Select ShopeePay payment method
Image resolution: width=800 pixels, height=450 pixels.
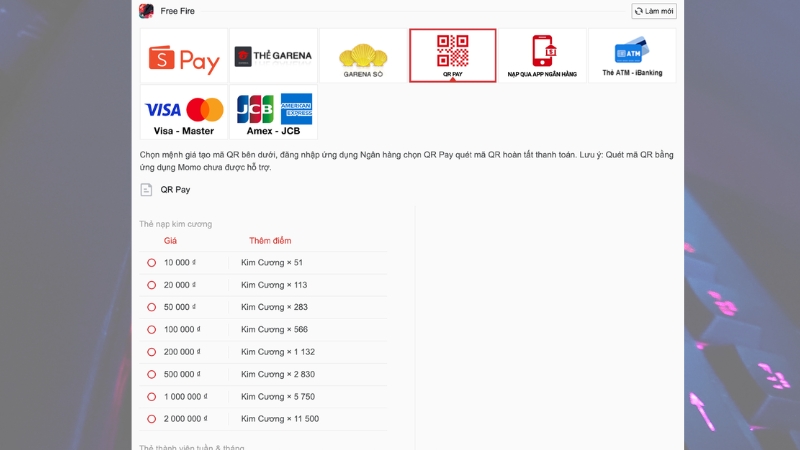pos(184,56)
